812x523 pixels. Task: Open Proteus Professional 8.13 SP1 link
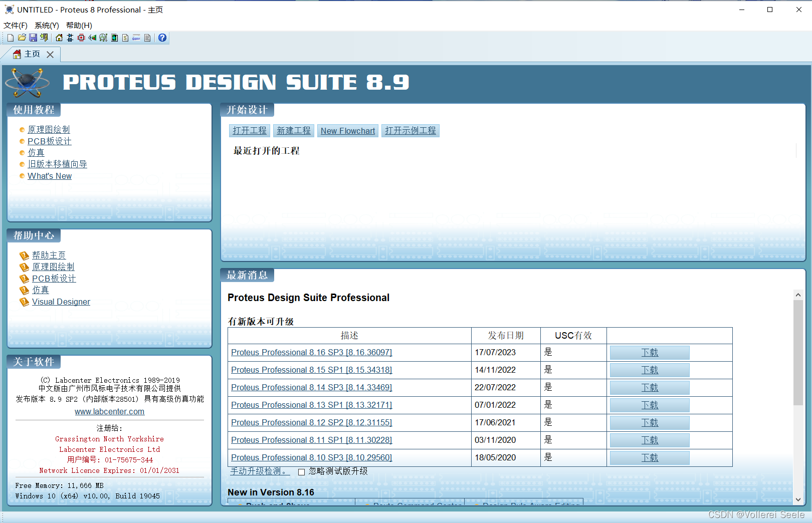coord(311,405)
